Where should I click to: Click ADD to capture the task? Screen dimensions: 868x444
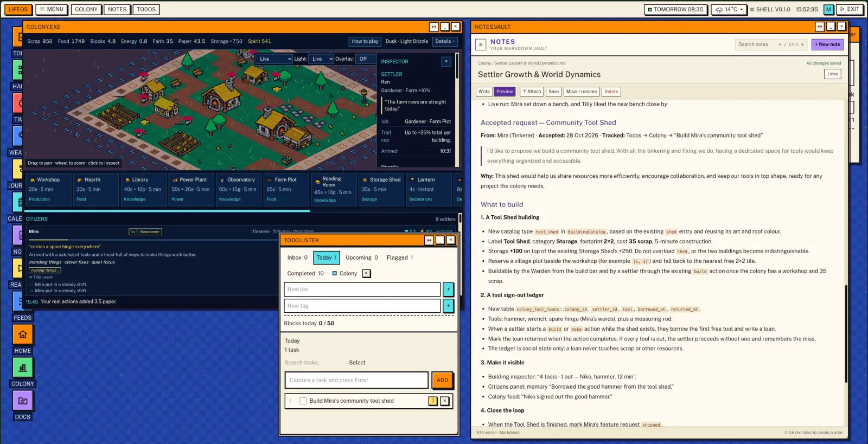[x=442, y=380]
